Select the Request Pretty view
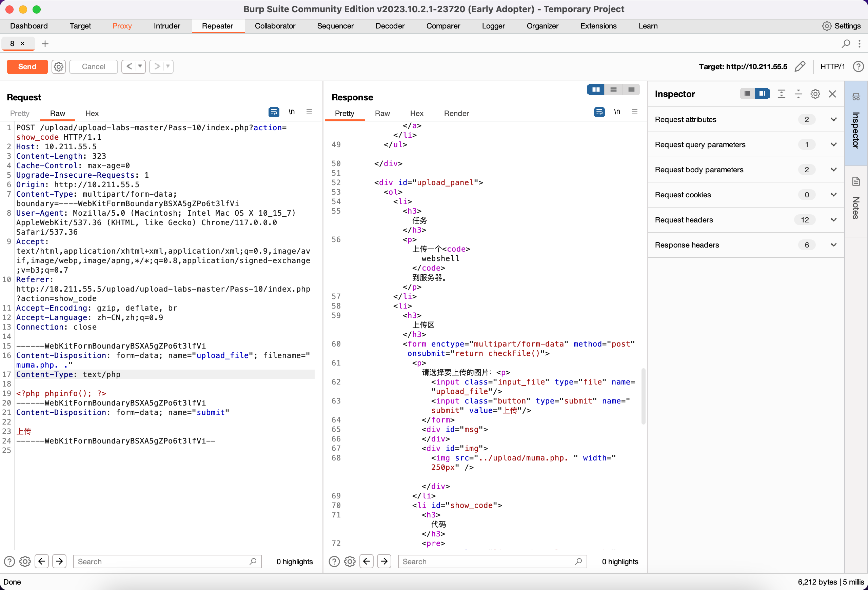The height and width of the screenshot is (590, 868). pos(19,113)
